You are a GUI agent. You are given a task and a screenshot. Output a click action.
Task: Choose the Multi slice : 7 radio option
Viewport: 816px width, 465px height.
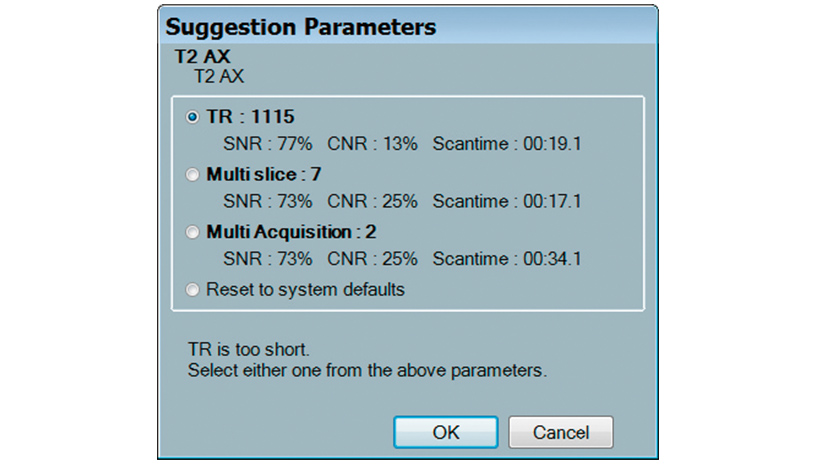coord(193,175)
